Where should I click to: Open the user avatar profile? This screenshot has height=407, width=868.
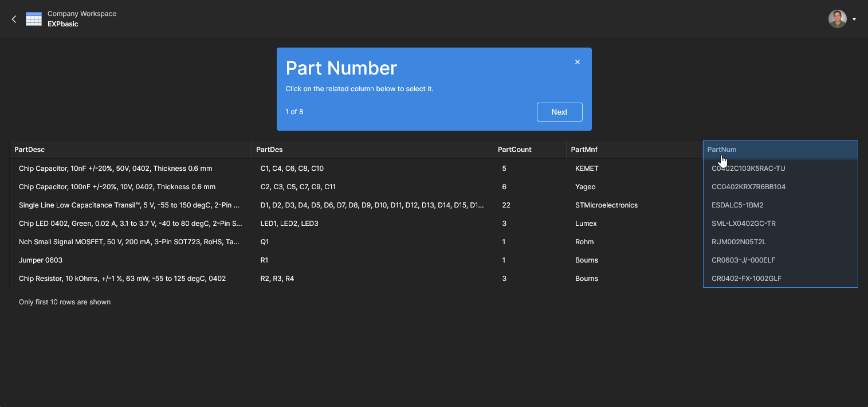click(x=837, y=19)
